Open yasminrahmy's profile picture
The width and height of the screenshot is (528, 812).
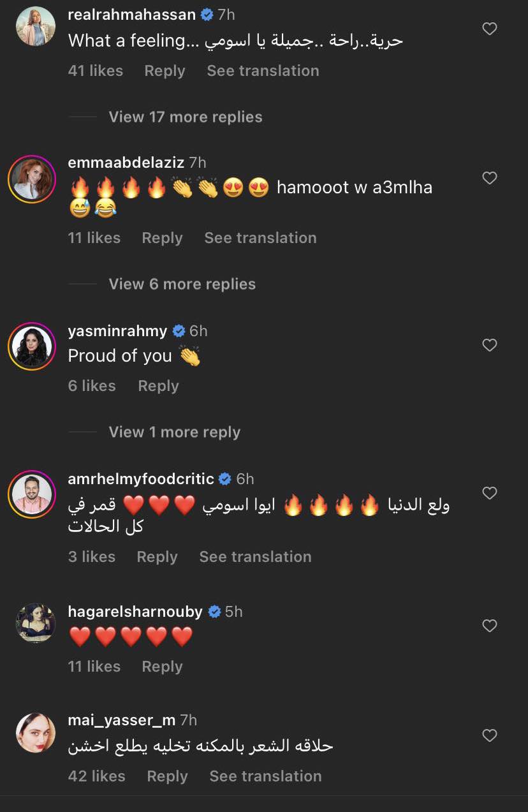pyautogui.click(x=32, y=346)
